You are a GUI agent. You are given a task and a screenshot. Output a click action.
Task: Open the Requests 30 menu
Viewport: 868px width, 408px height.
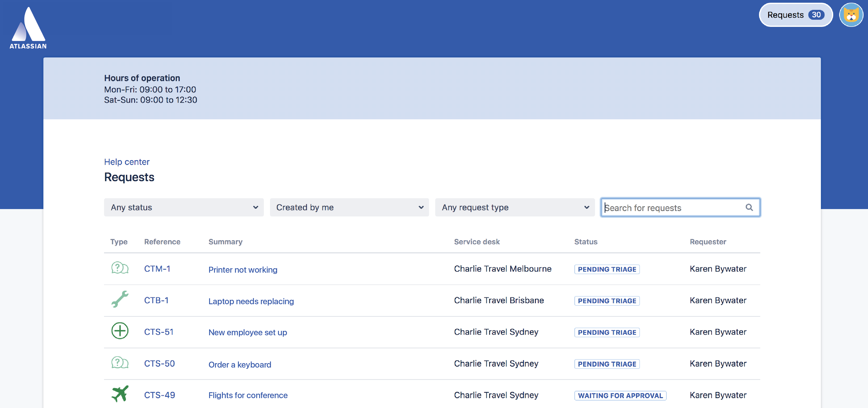(x=795, y=15)
